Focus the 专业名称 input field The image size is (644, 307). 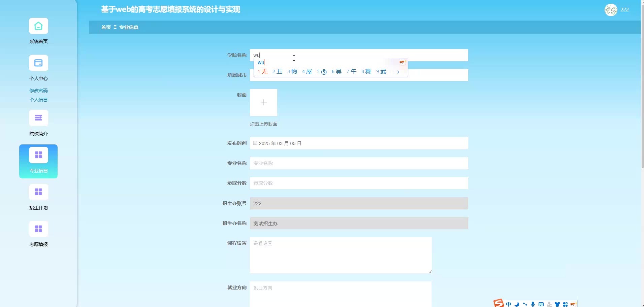(x=359, y=163)
